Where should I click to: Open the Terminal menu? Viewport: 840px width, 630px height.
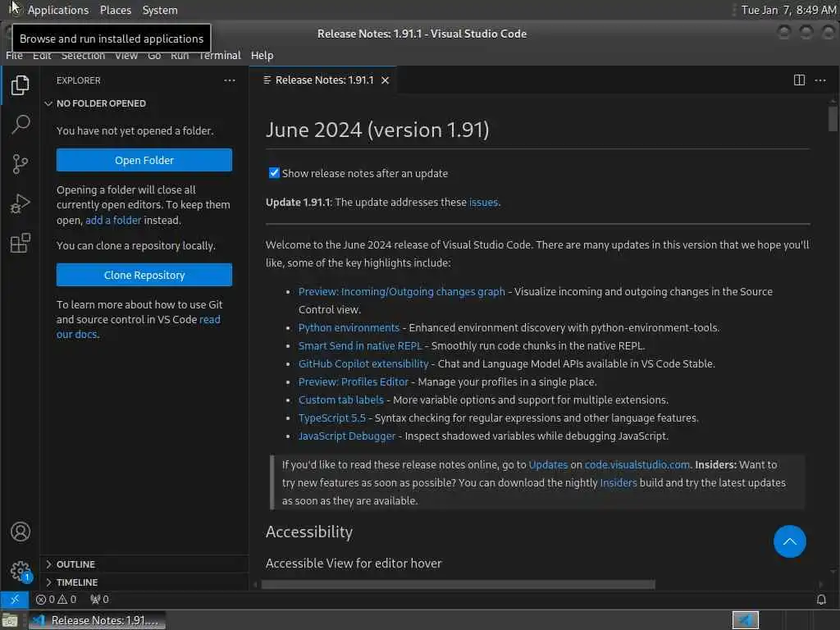click(x=220, y=55)
